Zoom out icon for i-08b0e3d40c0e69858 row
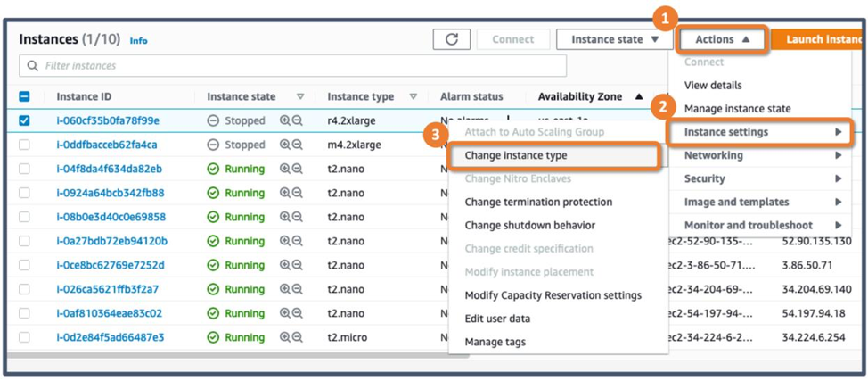This screenshot has width=868, height=381. click(298, 217)
